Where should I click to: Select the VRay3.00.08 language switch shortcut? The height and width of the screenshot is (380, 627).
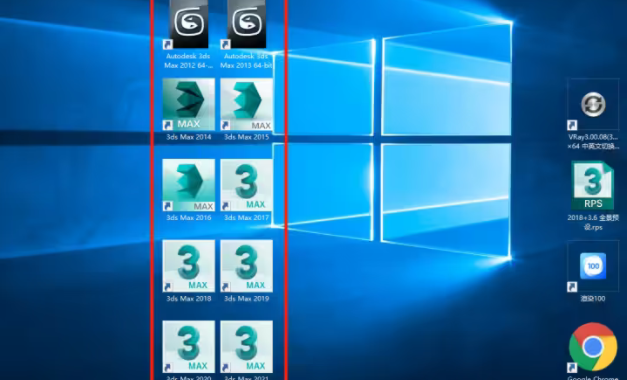pos(593,104)
